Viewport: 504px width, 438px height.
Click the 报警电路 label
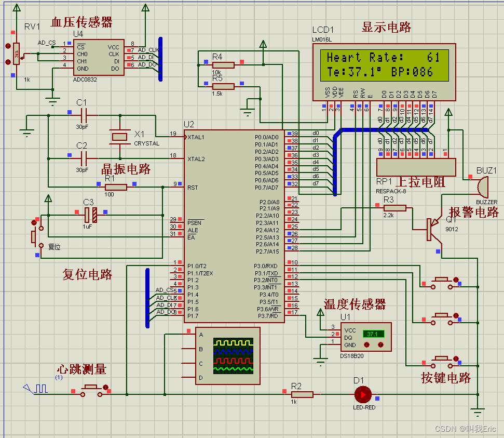474,213
